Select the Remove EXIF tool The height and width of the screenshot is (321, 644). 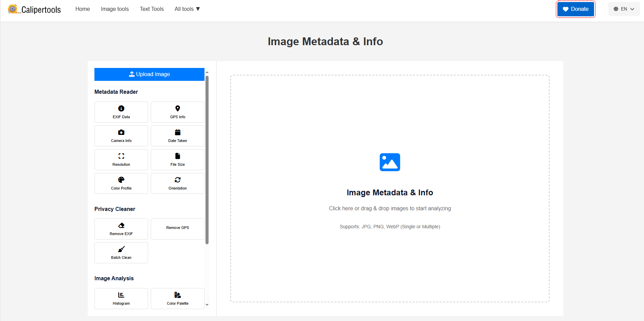[x=121, y=229]
